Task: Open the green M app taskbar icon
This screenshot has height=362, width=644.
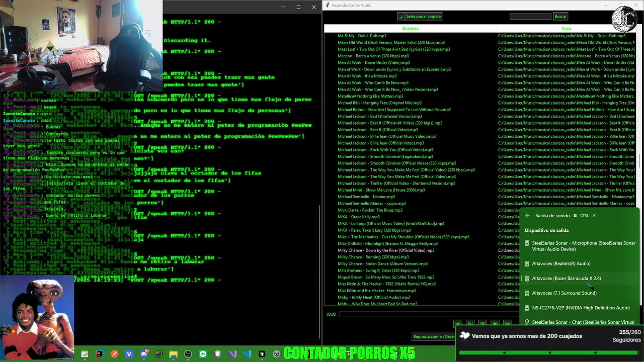Action: 203,354
